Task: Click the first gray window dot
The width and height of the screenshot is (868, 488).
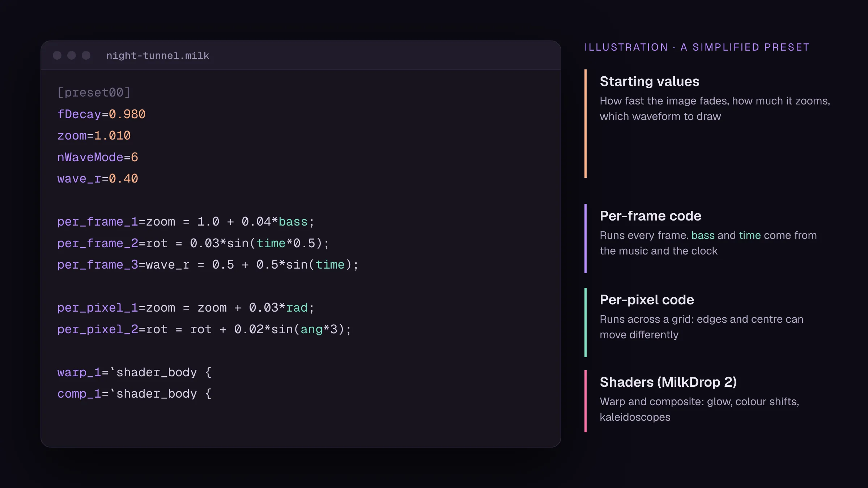Action: (57, 55)
